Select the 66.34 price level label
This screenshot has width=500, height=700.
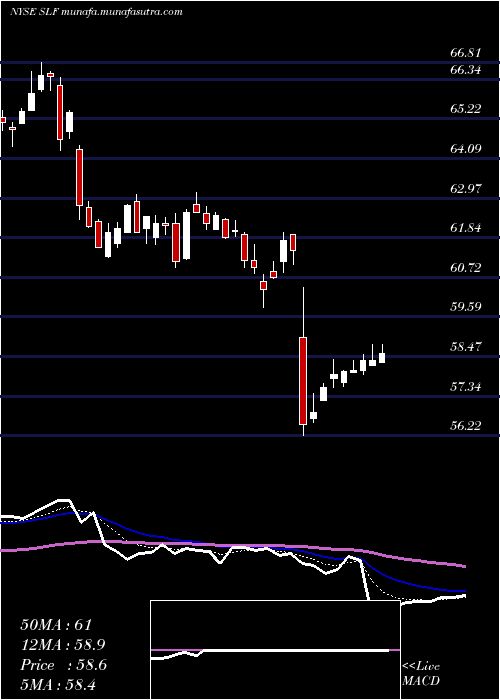466,70
